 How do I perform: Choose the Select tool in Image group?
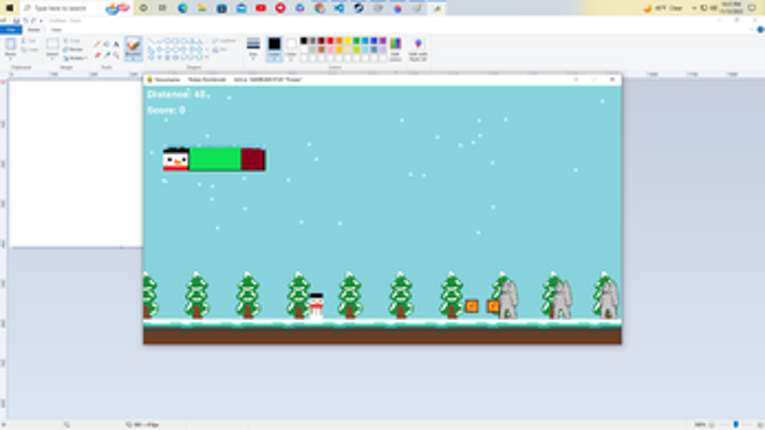coord(52,48)
